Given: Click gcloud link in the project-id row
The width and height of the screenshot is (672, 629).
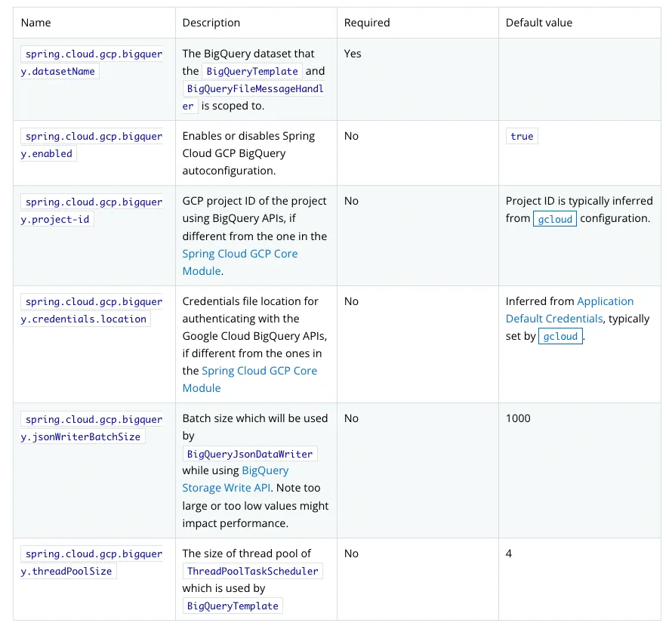Looking at the screenshot, I should [x=555, y=219].
